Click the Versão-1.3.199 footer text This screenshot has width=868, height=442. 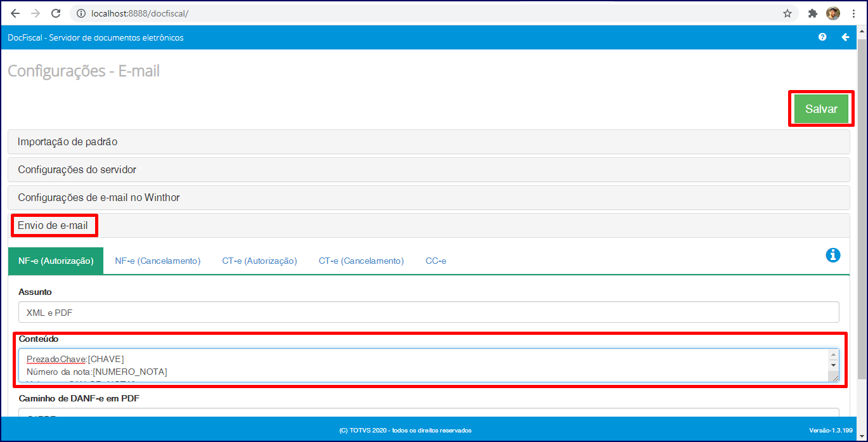831,430
